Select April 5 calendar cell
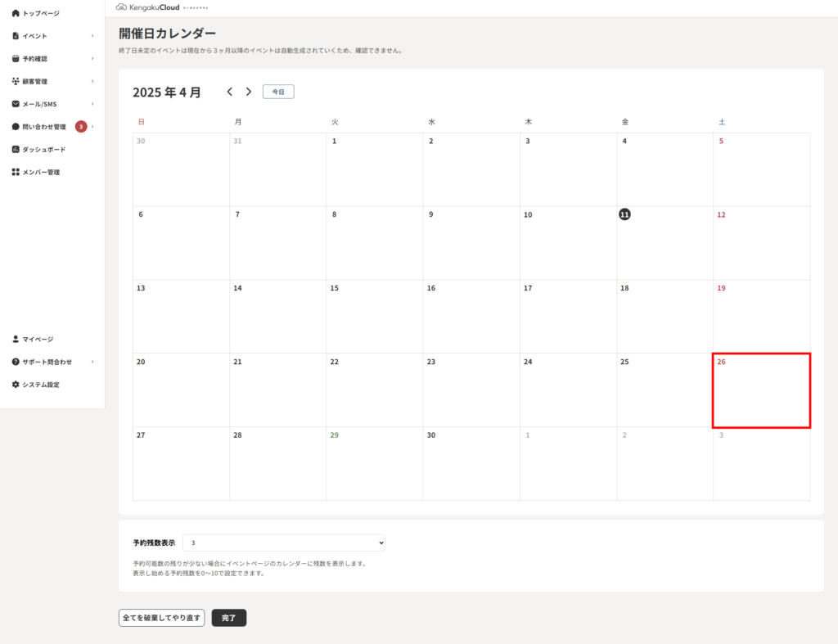Viewport: 838px width, 644px height. click(762, 169)
